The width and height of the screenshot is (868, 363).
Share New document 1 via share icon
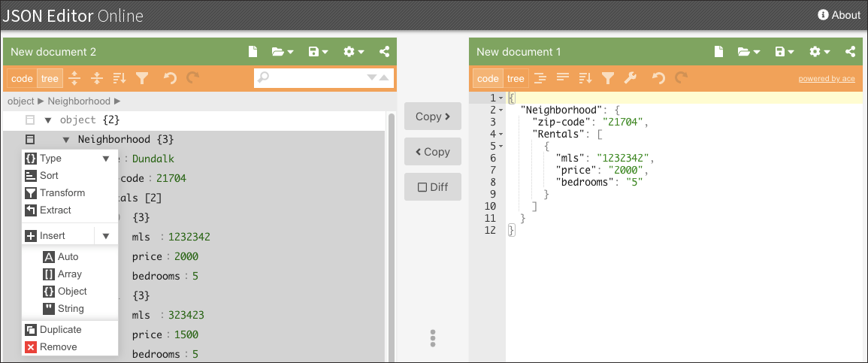(850, 51)
